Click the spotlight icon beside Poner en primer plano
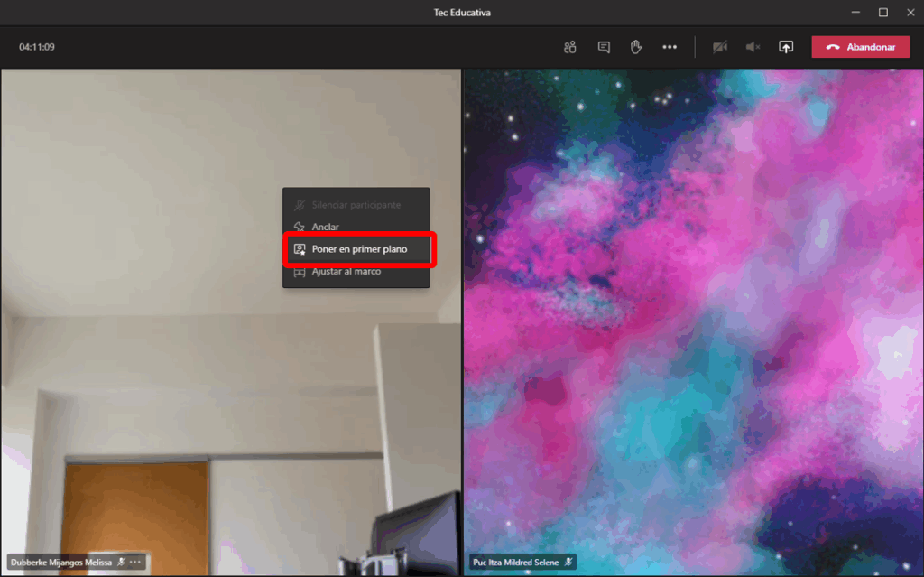The width and height of the screenshot is (924, 577). click(300, 249)
